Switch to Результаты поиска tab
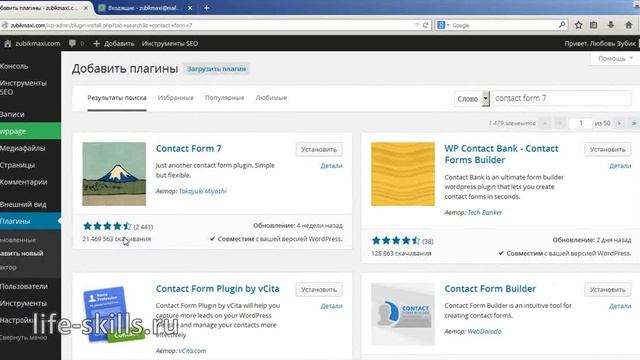 point(117,98)
